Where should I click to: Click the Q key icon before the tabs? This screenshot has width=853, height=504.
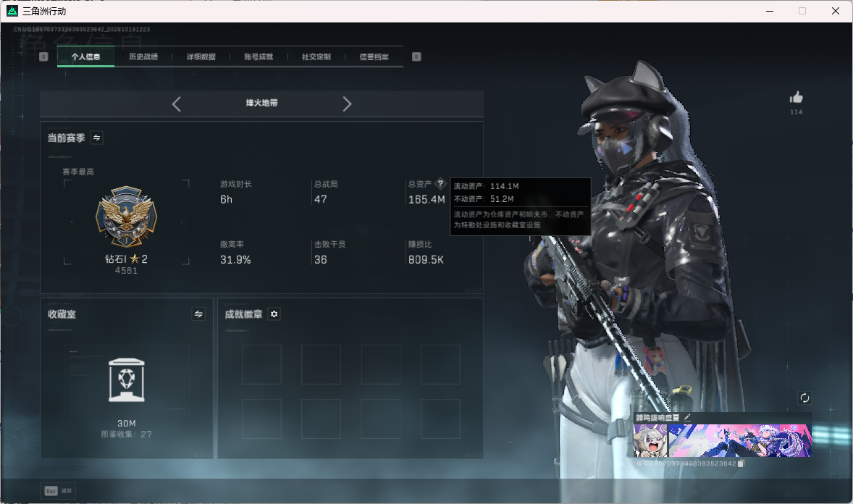43,56
